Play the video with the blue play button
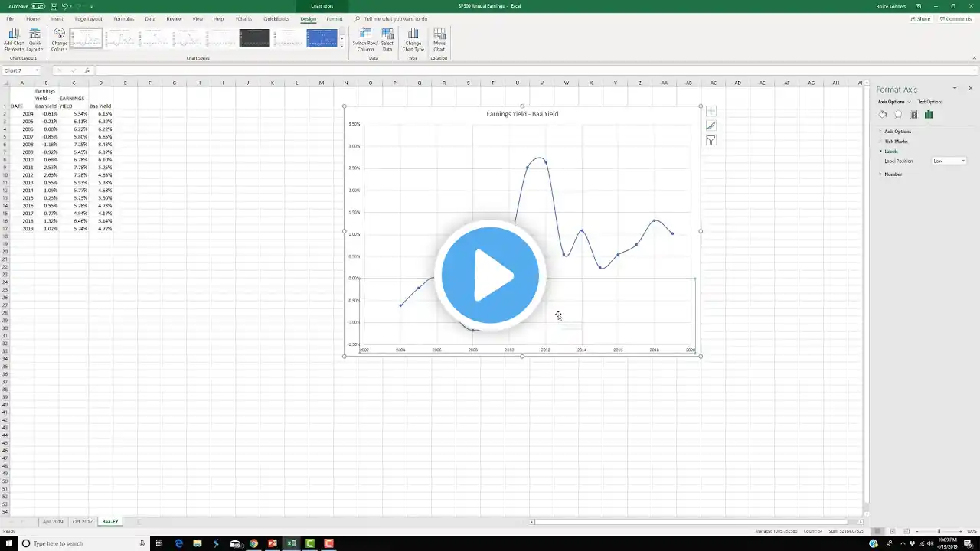Image resolution: width=980 pixels, height=551 pixels. click(490, 275)
